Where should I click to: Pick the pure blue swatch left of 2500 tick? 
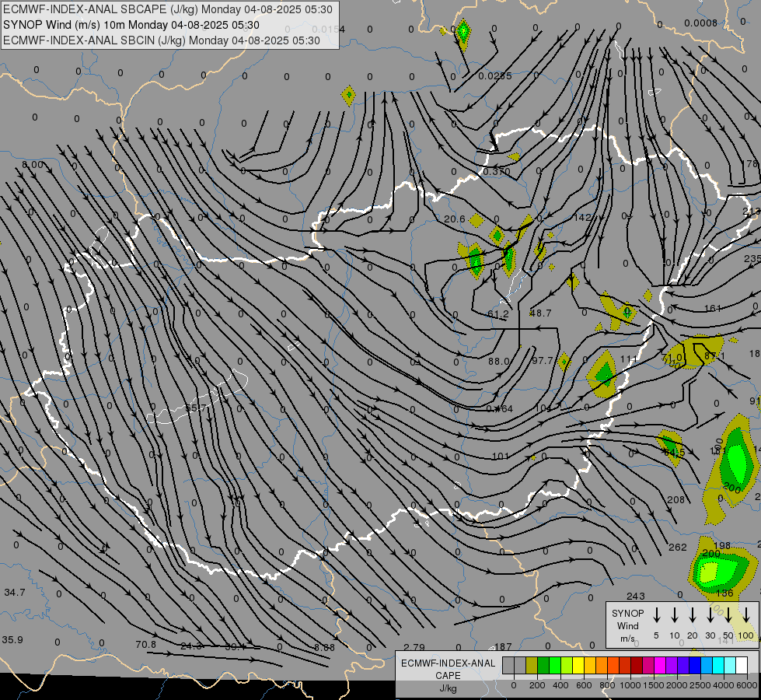(x=696, y=666)
